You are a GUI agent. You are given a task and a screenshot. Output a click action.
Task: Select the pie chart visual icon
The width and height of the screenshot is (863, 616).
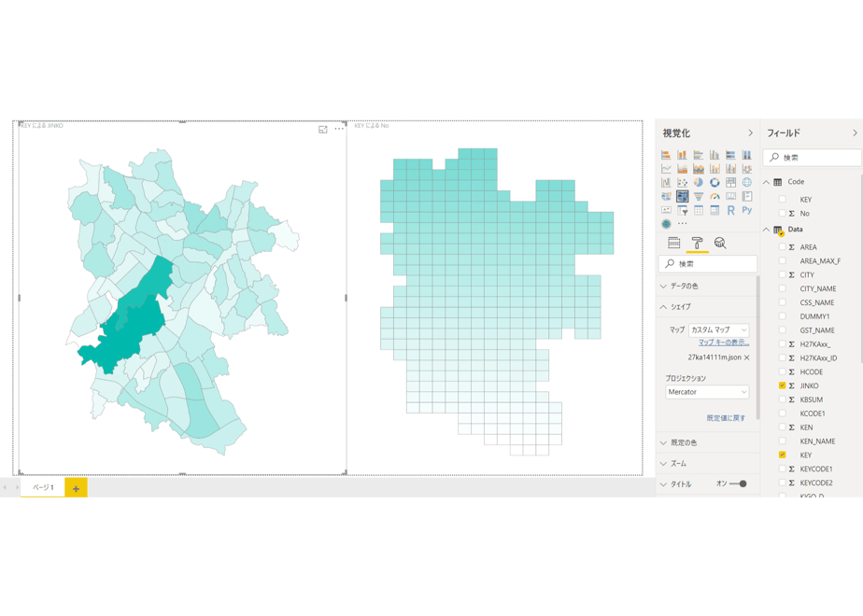[x=699, y=183]
